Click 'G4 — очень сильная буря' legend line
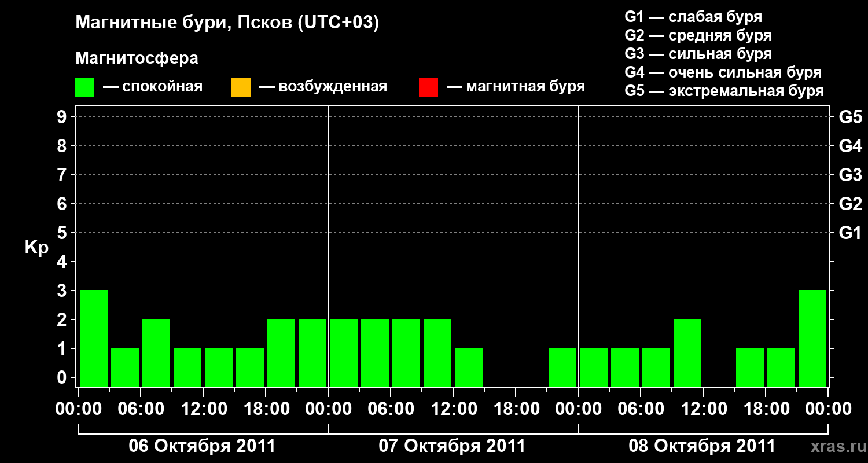 click(723, 72)
